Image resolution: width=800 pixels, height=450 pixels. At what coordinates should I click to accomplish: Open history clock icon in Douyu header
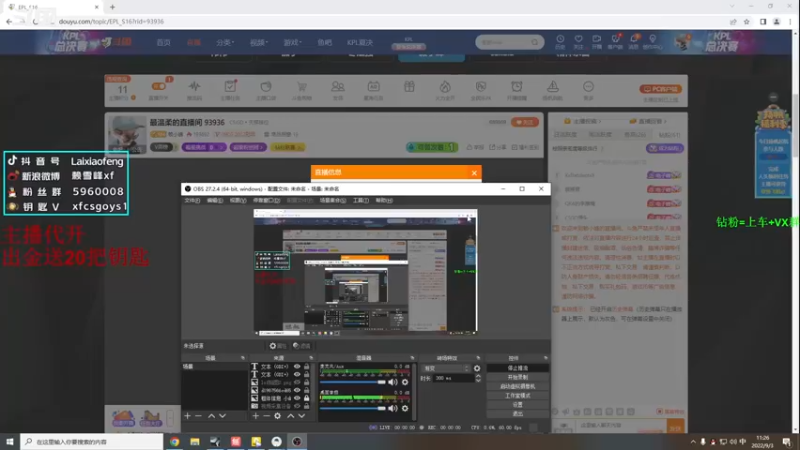560,39
